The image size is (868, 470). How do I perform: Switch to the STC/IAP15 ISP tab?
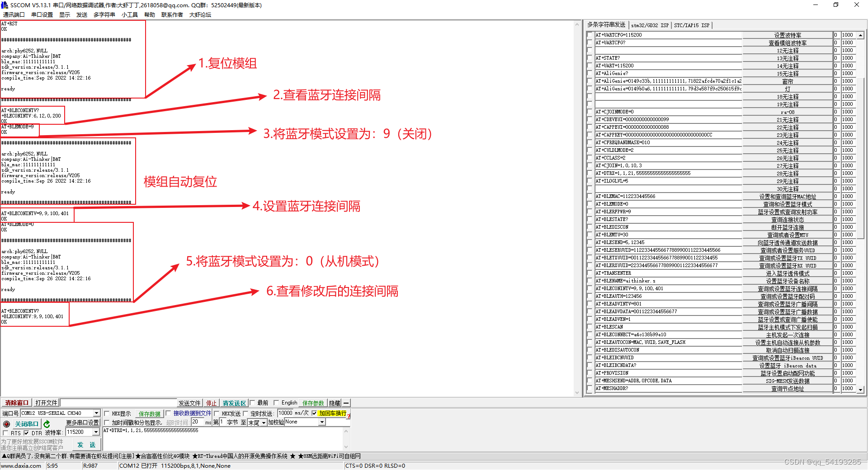coord(692,25)
